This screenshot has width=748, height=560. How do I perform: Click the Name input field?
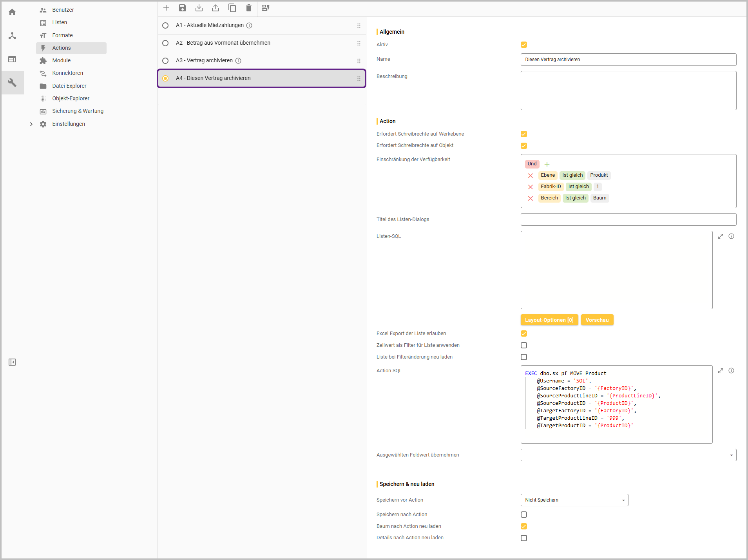click(628, 60)
